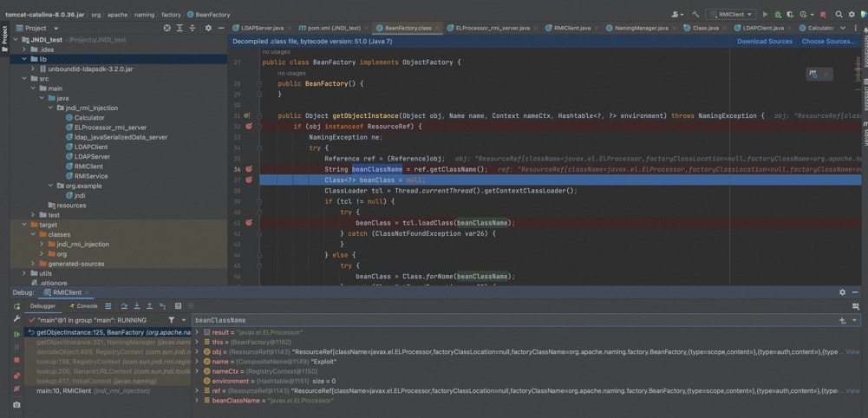Open the Debug panel settings gear
This screenshot has width=868, height=418.
click(x=843, y=292)
